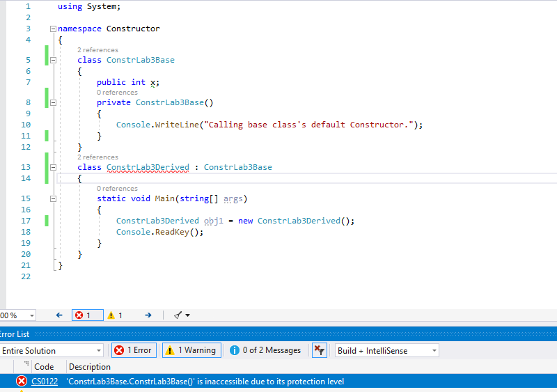The image size is (557, 392).
Task: Click 'using System;' on line 1
Action: click(89, 7)
